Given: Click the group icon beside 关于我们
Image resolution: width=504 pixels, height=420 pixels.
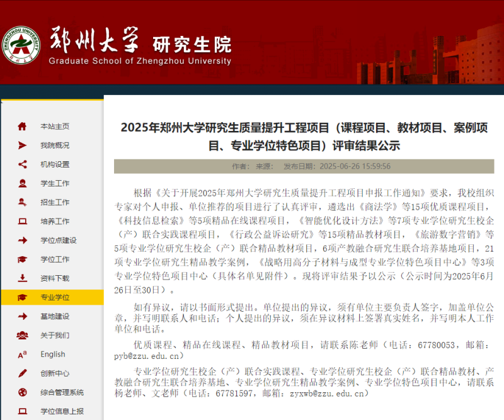Looking at the screenshot, I should click(x=22, y=335).
